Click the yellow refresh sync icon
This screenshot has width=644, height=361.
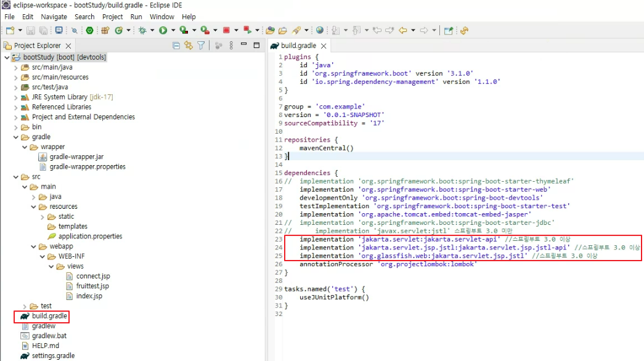[x=465, y=30]
